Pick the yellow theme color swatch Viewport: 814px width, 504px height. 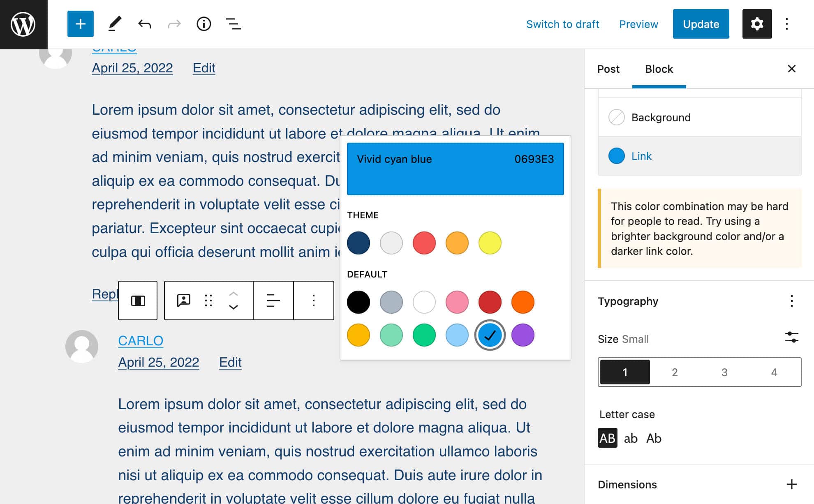490,243
